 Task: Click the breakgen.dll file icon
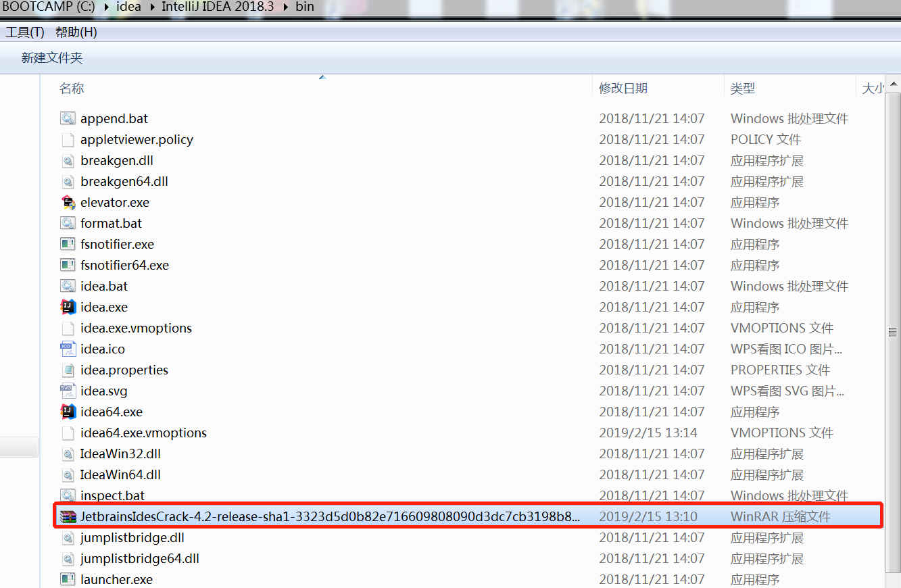click(x=68, y=160)
